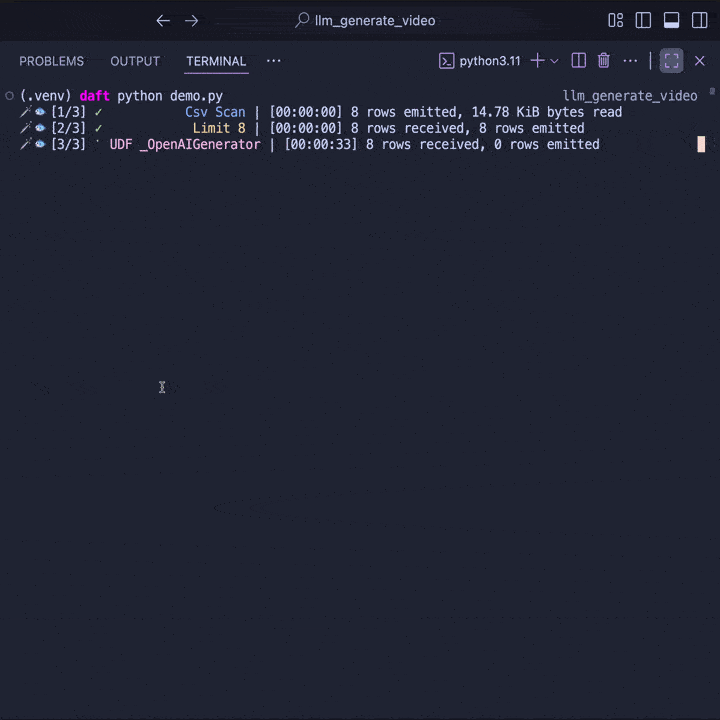Click the terminal scrollbar marker at top
Image resolution: width=720 pixels, height=720 pixels.
pos(712,91)
